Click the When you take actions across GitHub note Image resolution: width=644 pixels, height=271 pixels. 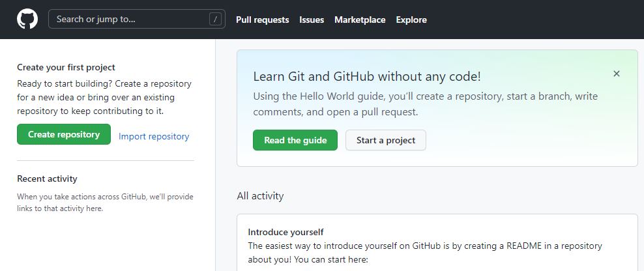coord(105,203)
